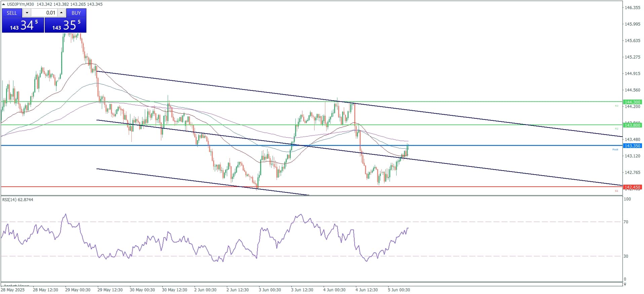Click the 3 Jun 12:30 time label

coord(302,290)
